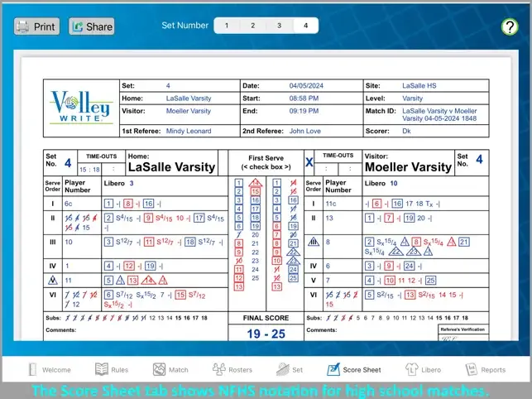Click the visitor first serve X checkbox
Screen dimensions: 532x399
coord(309,162)
